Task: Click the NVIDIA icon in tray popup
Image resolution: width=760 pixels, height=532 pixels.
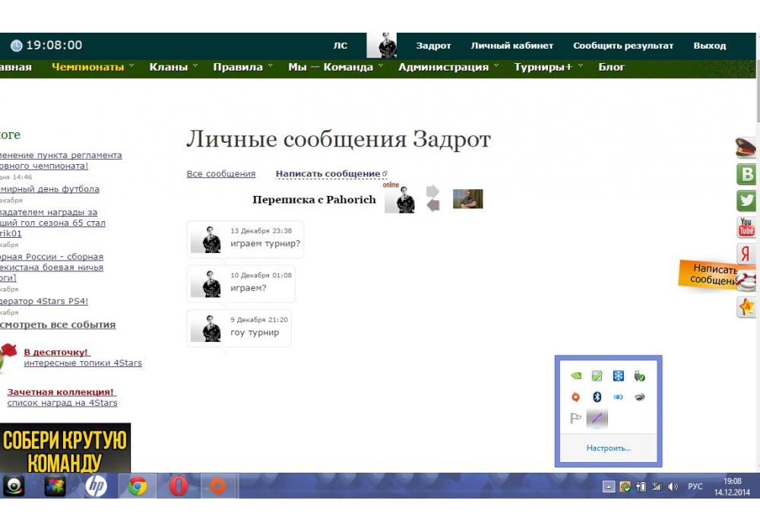Action: pyautogui.click(x=577, y=375)
